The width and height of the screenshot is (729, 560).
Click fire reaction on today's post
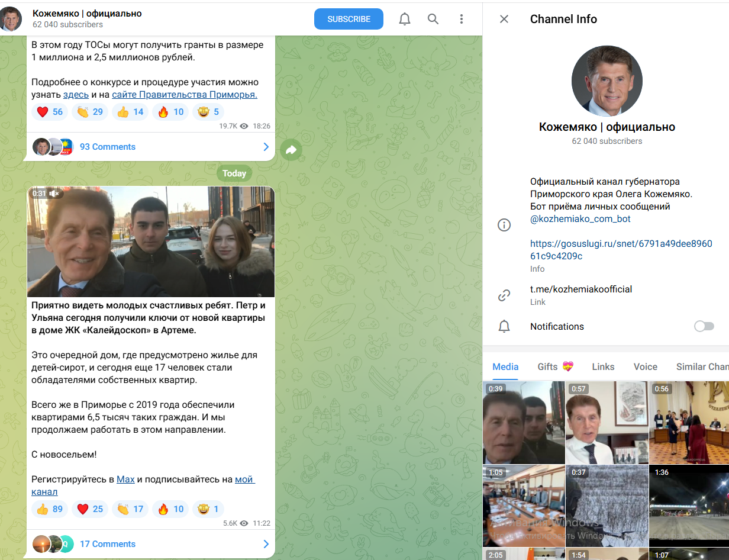[170, 509]
